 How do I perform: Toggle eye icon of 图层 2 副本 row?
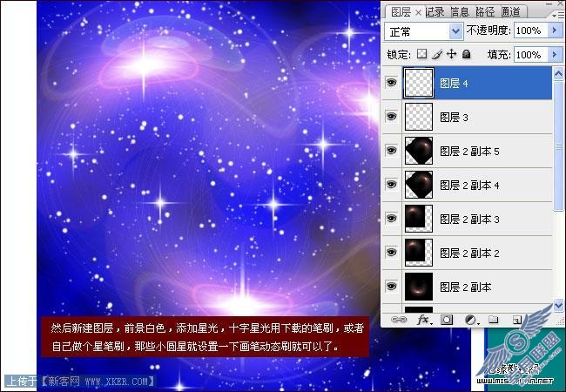[x=391, y=286]
